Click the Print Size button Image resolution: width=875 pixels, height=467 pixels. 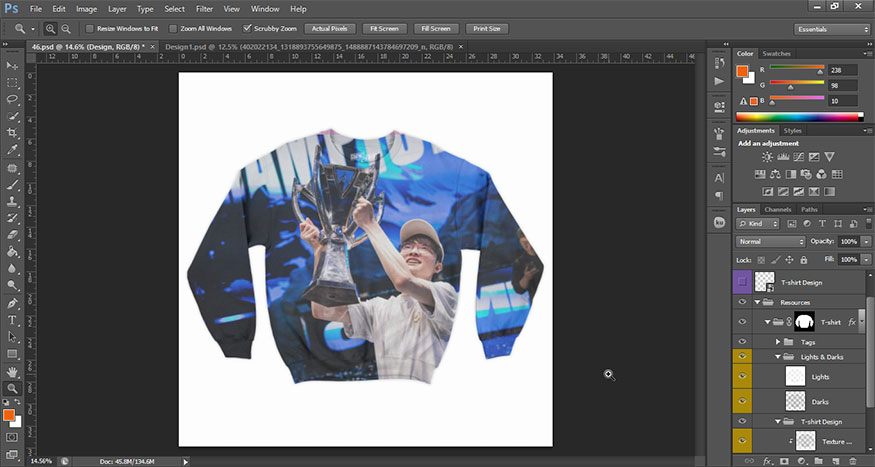(x=487, y=28)
